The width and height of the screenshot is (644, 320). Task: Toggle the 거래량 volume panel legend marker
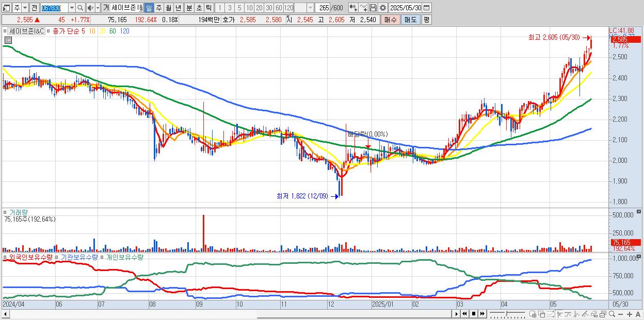click(6, 212)
